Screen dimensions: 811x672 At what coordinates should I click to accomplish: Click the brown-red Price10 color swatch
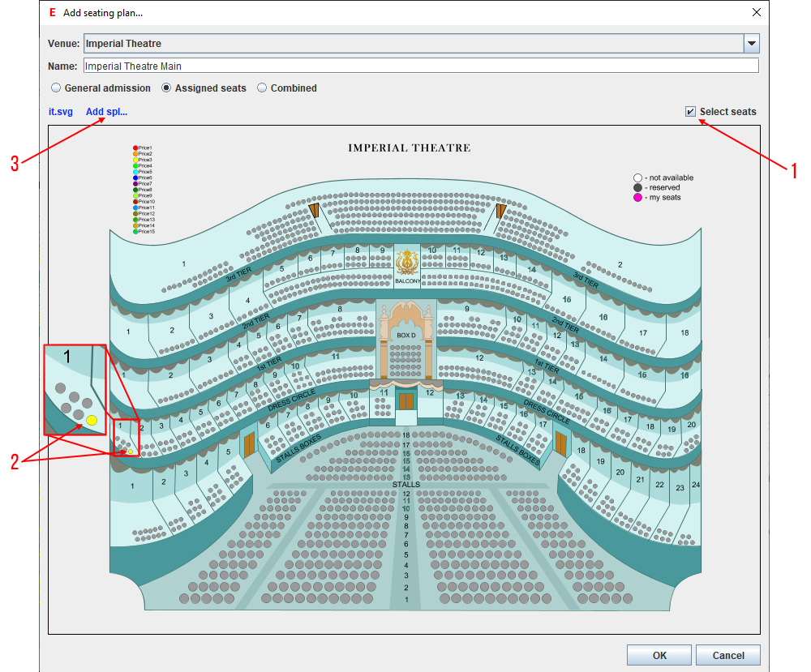(135, 202)
